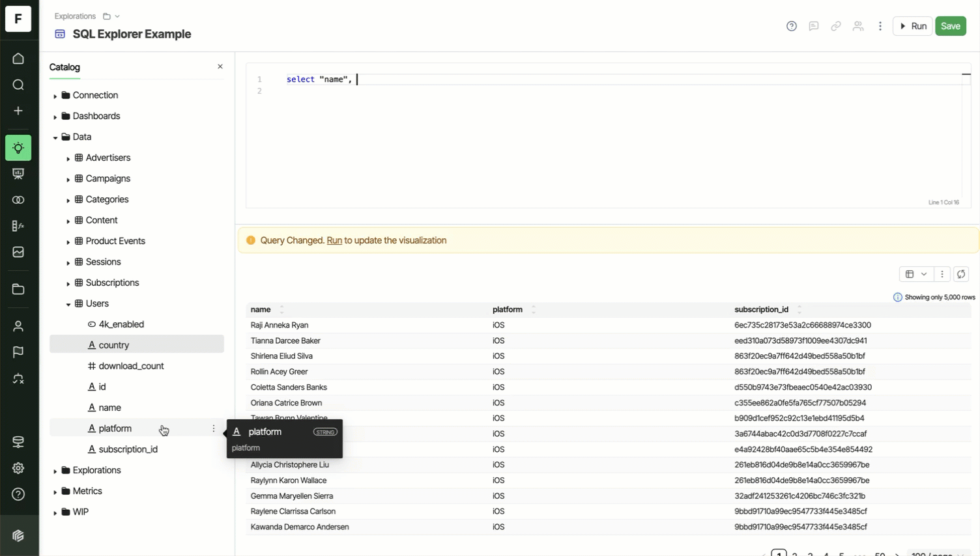Expand the Explorations folder in Catalog
The height and width of the screenshot is (556, 980).
click(x=55, y=471)
